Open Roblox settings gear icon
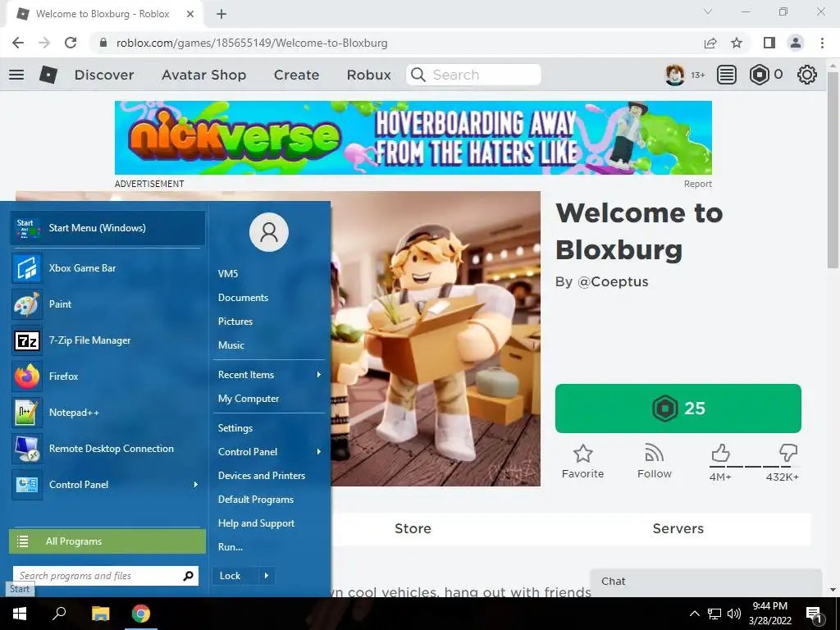 (807, 75)
